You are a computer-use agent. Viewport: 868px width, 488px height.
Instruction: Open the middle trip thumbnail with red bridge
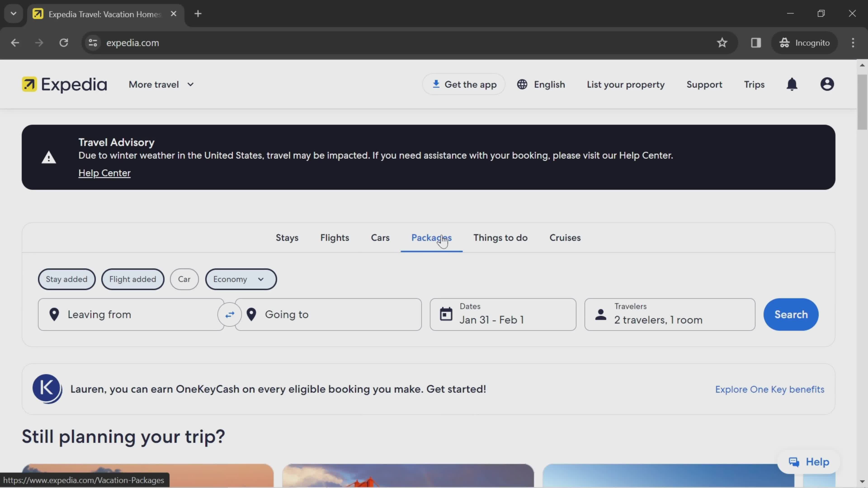[x=408, y=476]
